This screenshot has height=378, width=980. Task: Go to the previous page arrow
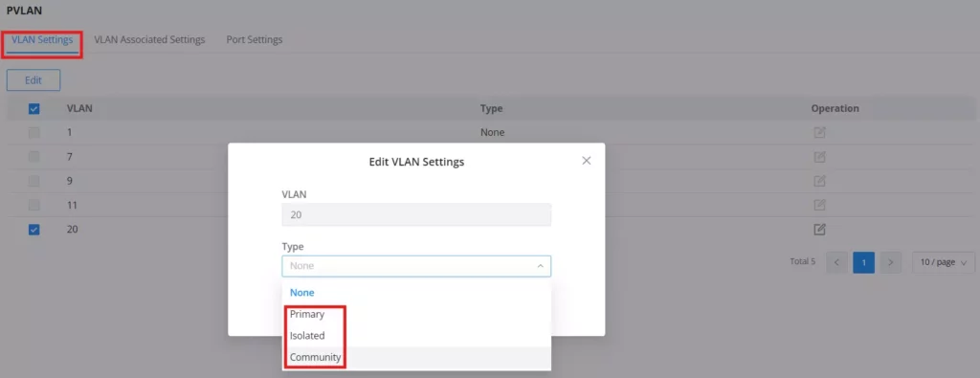(x=836, y=262)
